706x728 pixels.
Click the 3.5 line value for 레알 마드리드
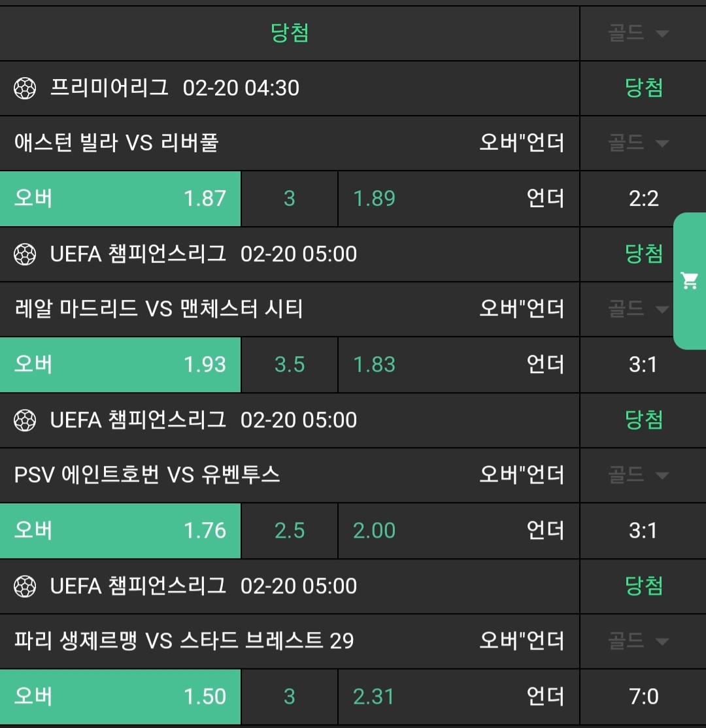coord(290,365)
